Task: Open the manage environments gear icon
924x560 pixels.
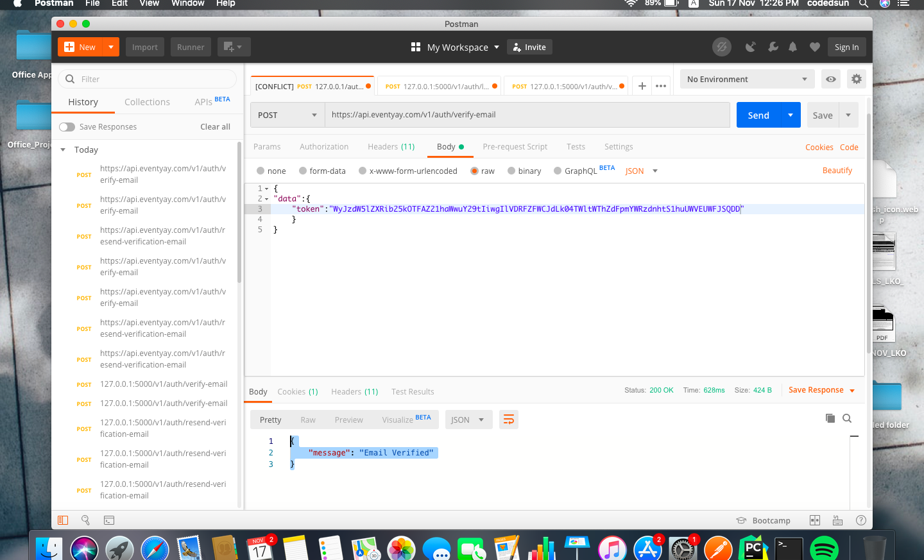Action: point(857,79)
